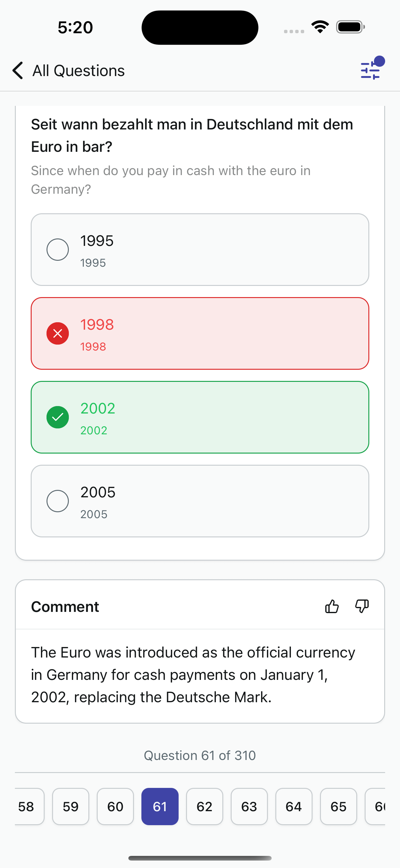
Task: Tap the green checkmark correct icon
Action: [58, 417]
